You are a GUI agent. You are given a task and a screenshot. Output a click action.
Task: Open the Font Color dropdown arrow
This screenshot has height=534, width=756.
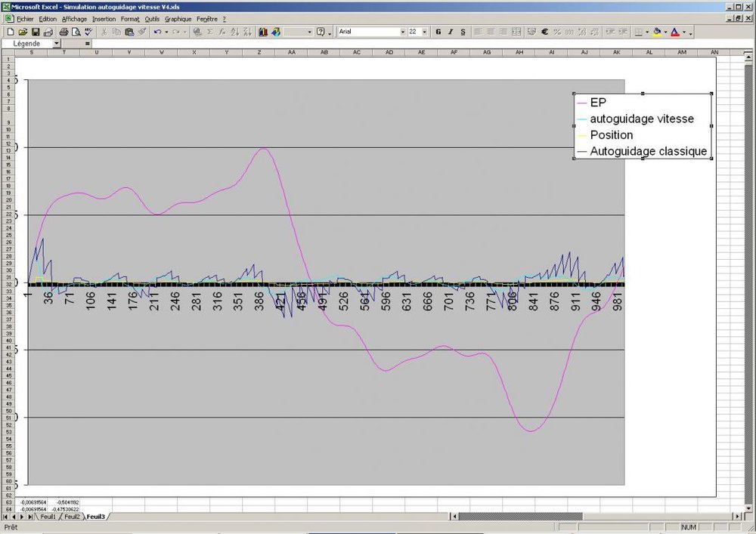[683, 32]
